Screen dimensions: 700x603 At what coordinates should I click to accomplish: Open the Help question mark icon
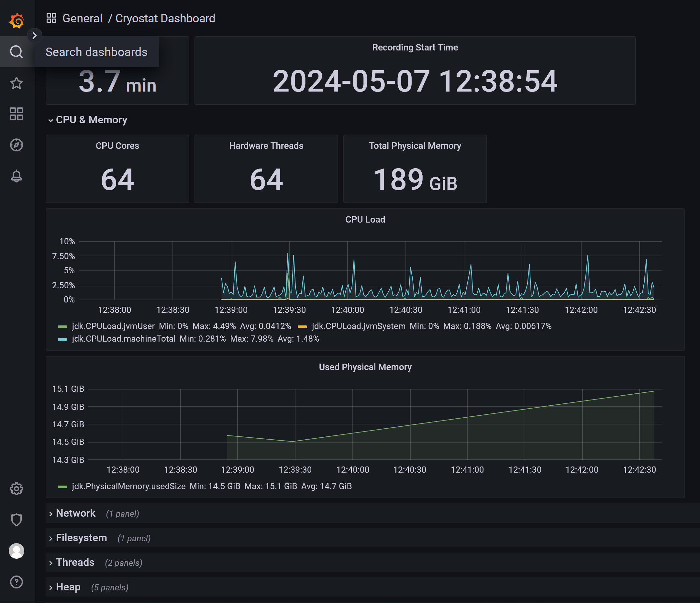(17, 582)
